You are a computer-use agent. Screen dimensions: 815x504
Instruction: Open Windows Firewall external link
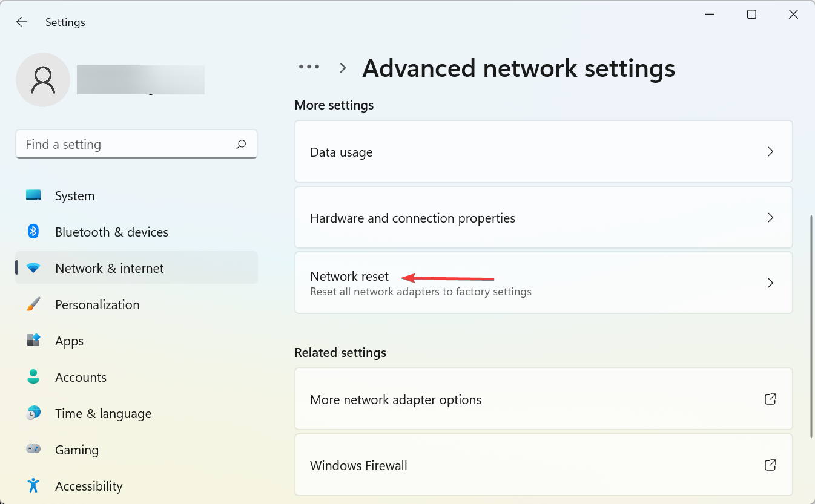(x=770, y=465)
